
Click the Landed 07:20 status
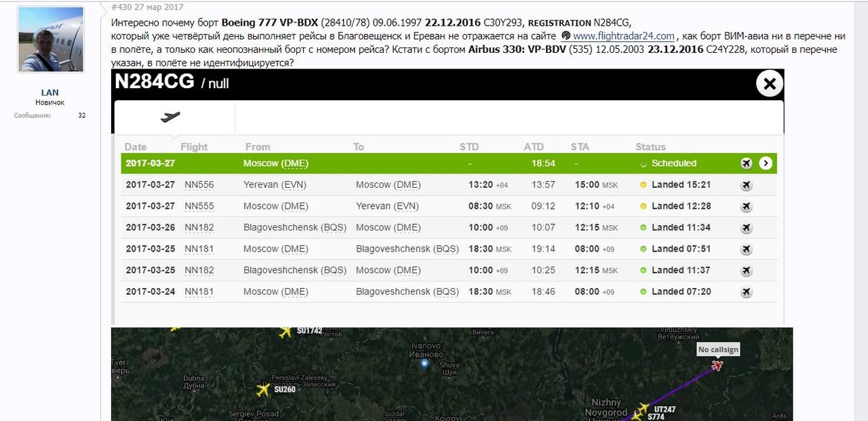click(x=681, y=292)
